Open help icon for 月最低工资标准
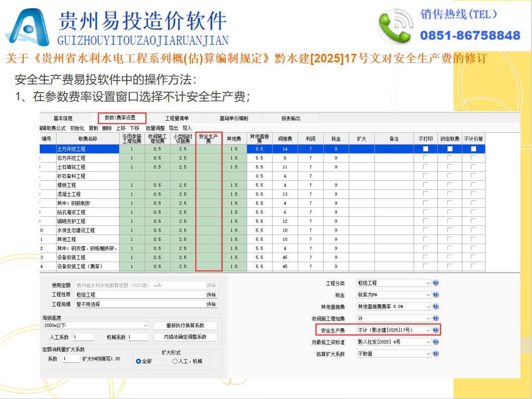This screenshot has height=399, width=532. 435,342
